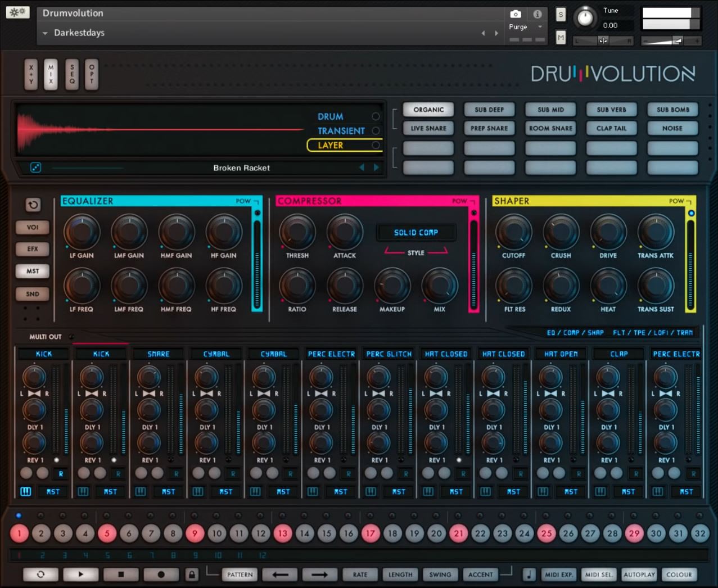Click the MIDI EXP. button

pos(558,575)
